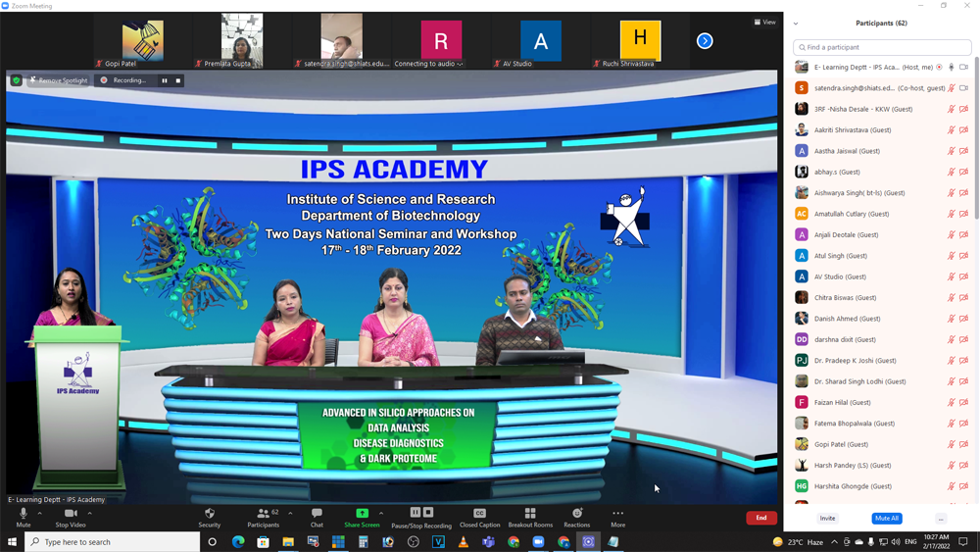Screen dimensions: 980x552
Task: Toggle video icon for abhay.s
Action: (963, 172)
